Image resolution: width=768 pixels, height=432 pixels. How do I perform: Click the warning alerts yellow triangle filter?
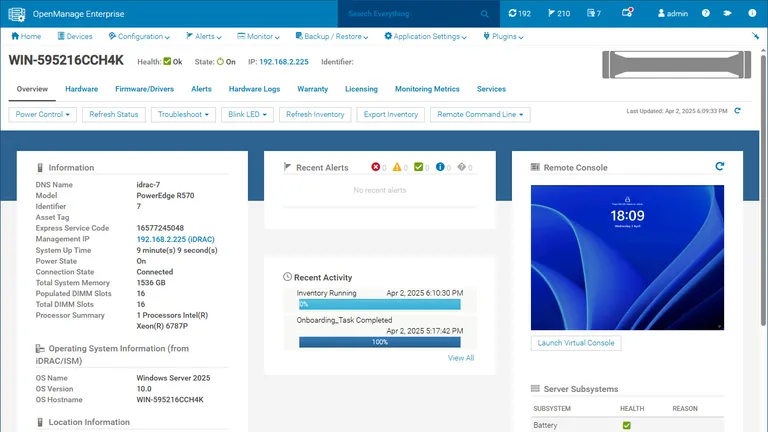397,167
